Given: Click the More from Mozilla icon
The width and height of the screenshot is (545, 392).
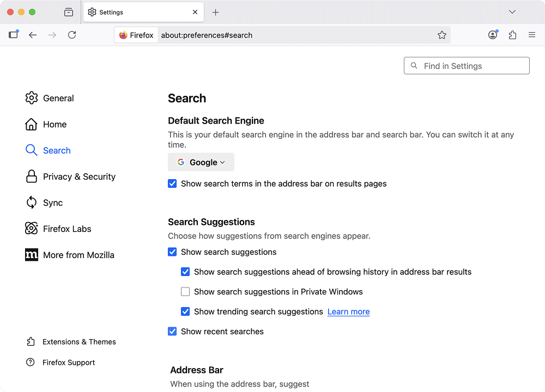Looking at the screenshot, I should [31, 255].
